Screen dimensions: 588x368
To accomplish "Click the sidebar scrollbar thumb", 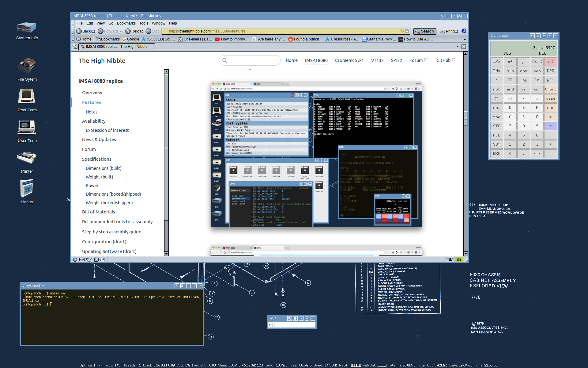I will [166, 147].
